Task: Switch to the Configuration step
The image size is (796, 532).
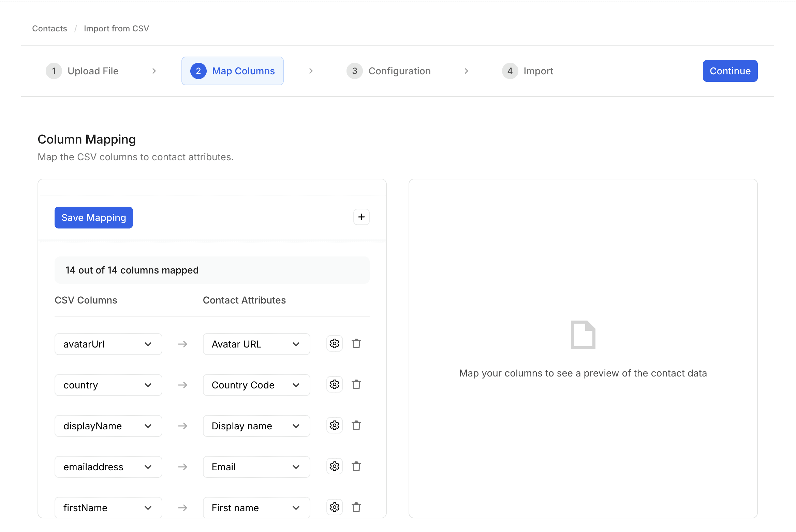Action: (x=389, y=71)
